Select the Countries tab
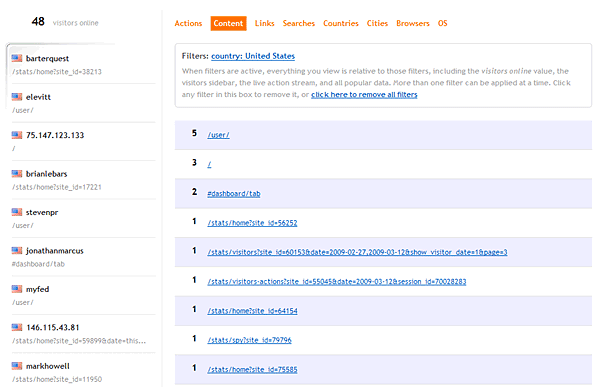Image resolution: width=600 pixels, height=387 pixels. tap(341, 23)
